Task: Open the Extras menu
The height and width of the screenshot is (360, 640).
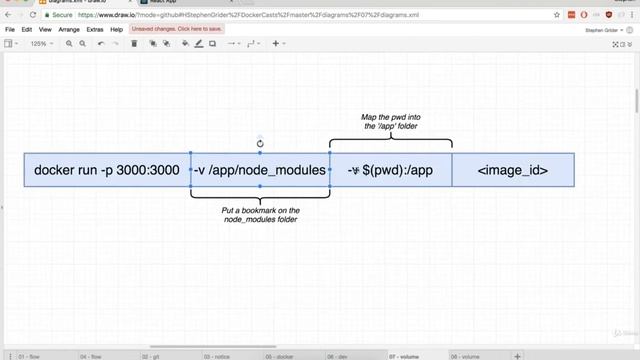Action: 95,29
